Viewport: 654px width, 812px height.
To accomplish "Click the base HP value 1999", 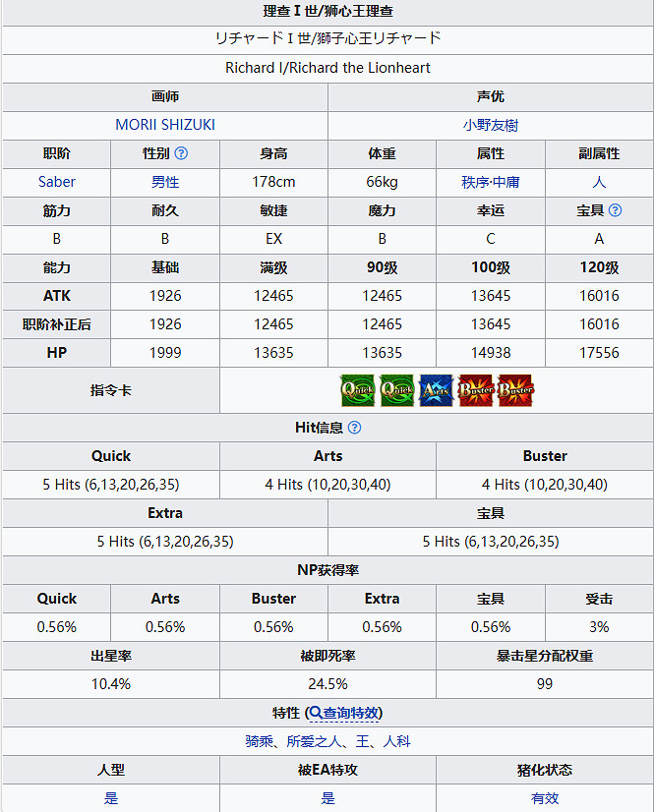I will pos(165,353).
